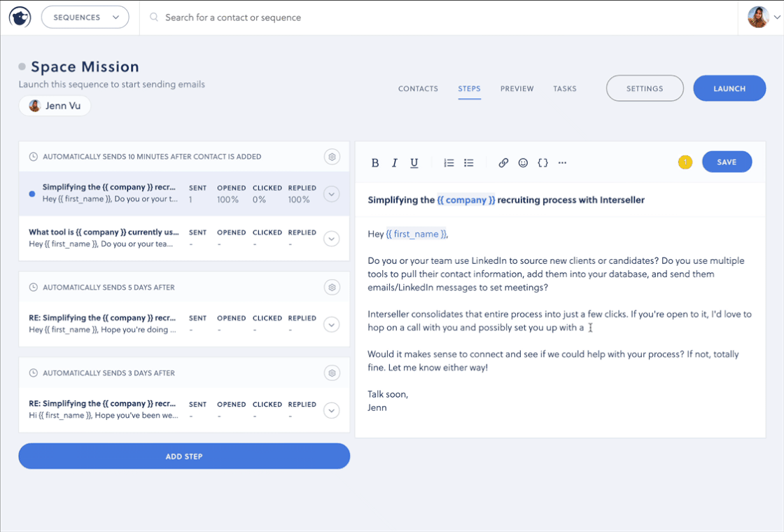Click the {{ first_name }} variable in the body
The width and height of the screenshot is (784, 532).
tap(416, 234)
